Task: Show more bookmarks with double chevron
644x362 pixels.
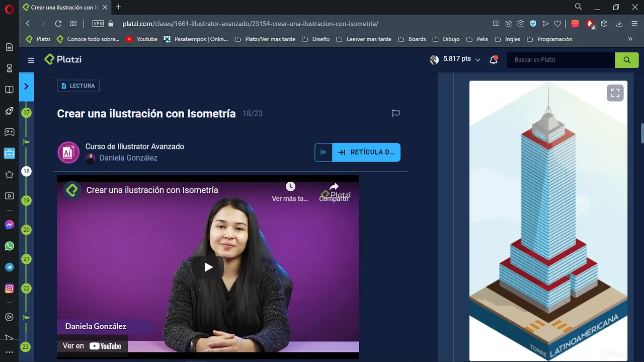Action: click(x=630, y=39)
